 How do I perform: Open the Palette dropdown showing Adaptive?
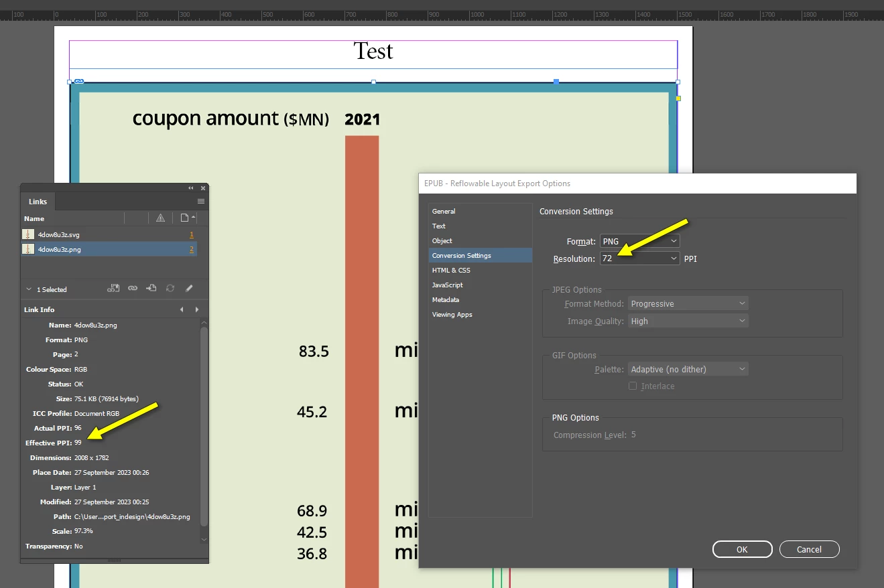(x=688, y=369)
